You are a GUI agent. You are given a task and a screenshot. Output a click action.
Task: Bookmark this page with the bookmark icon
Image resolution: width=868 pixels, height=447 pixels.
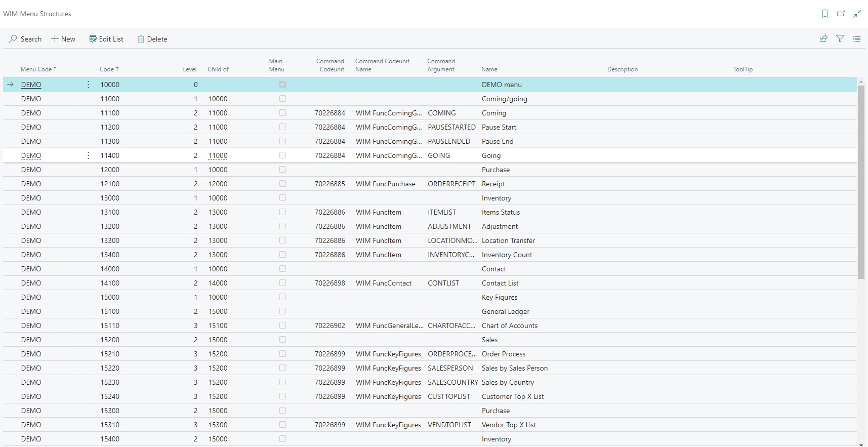(x=825, y=14)
